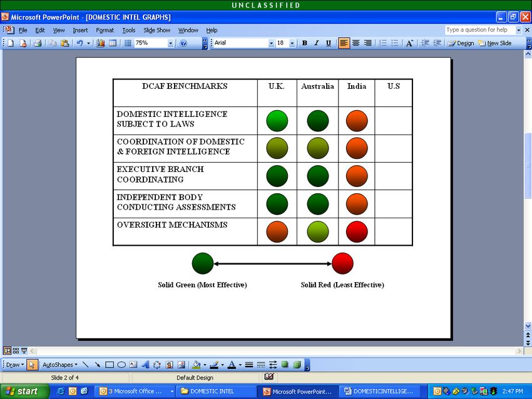Select the Line drawing tool
Image resolution: width=532 pixels, height=399 pixels.
click(86, 365)
